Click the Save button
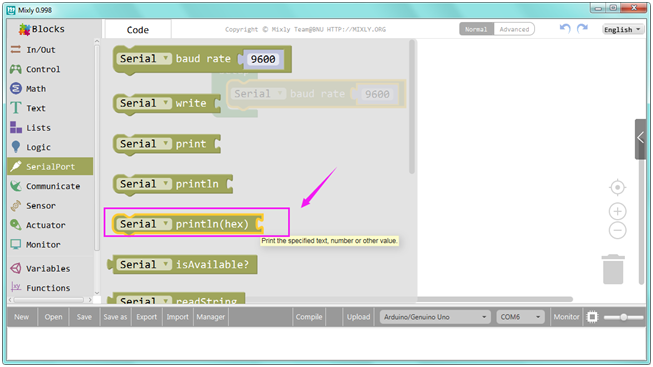 click(84, 317)
